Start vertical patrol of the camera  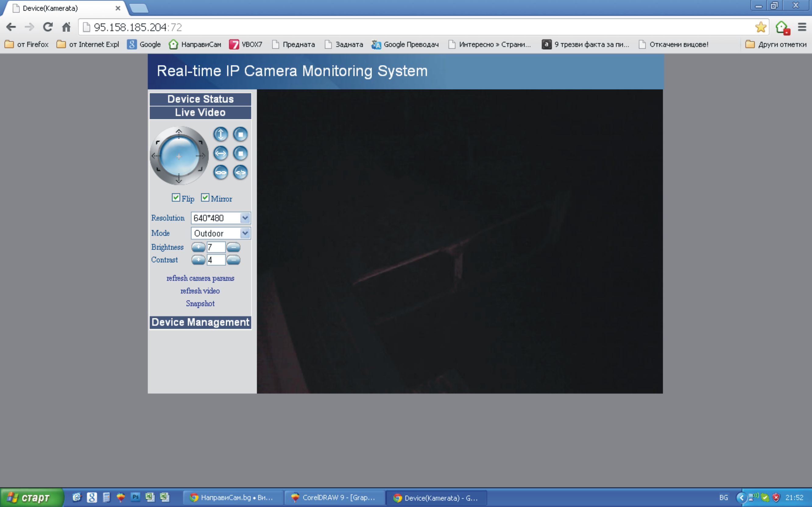[221, 135]
